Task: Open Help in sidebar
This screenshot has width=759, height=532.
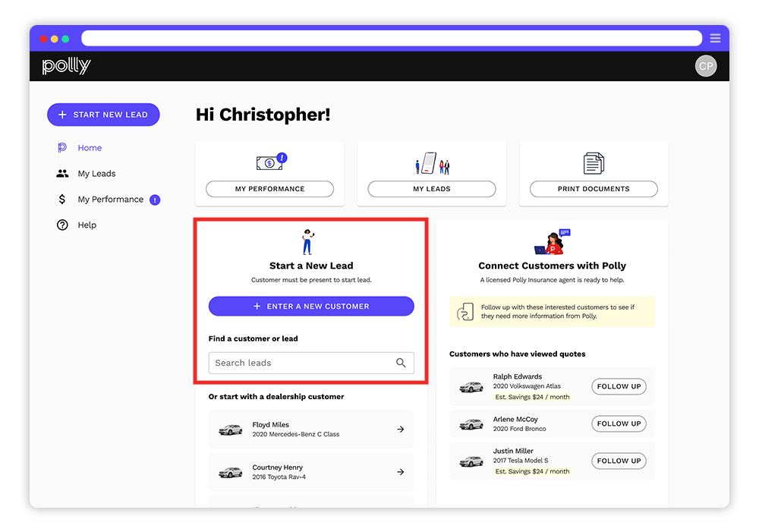Action: point(87,225)
